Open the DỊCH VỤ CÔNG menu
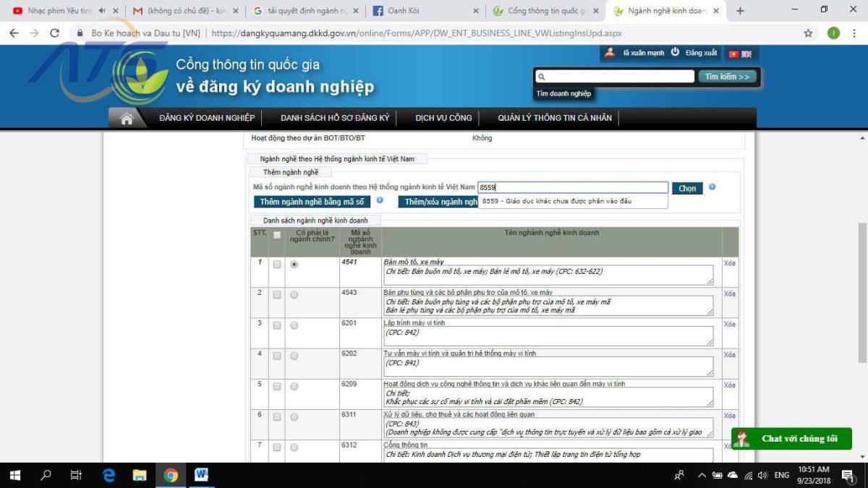The height and width of the screenshot is (488, 868). pyautogui.click(x=443, y=118)
